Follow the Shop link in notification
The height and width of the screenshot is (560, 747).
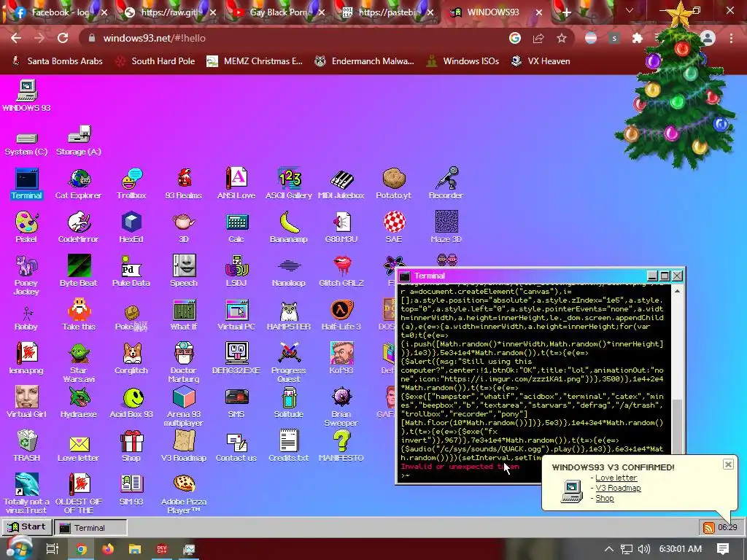[x=605, y=498]
